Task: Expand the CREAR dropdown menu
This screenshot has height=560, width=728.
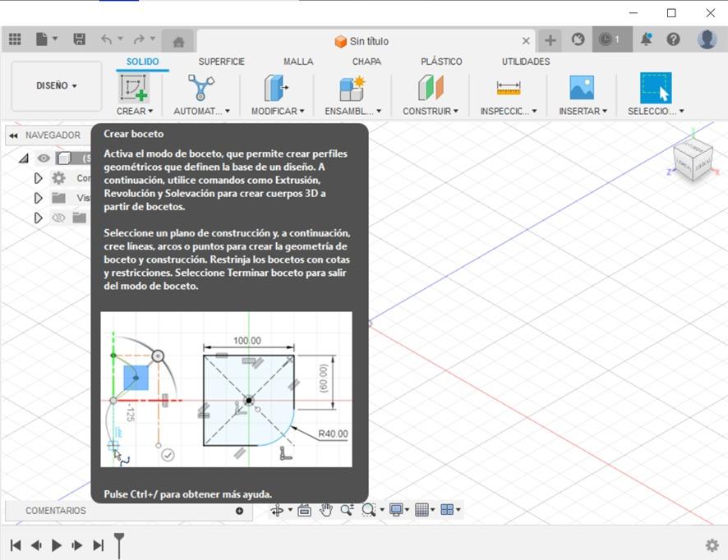Action: (x=135, y=112)
